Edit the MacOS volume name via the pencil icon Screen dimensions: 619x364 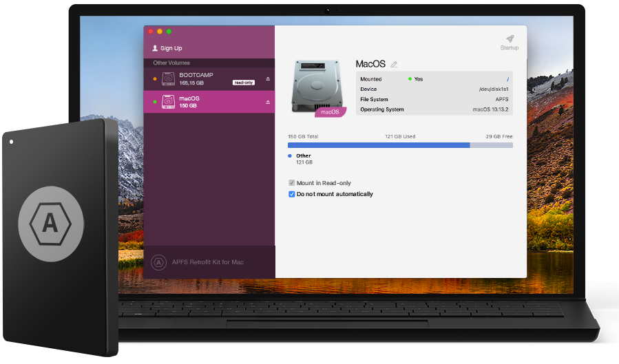tap(394, 64)
